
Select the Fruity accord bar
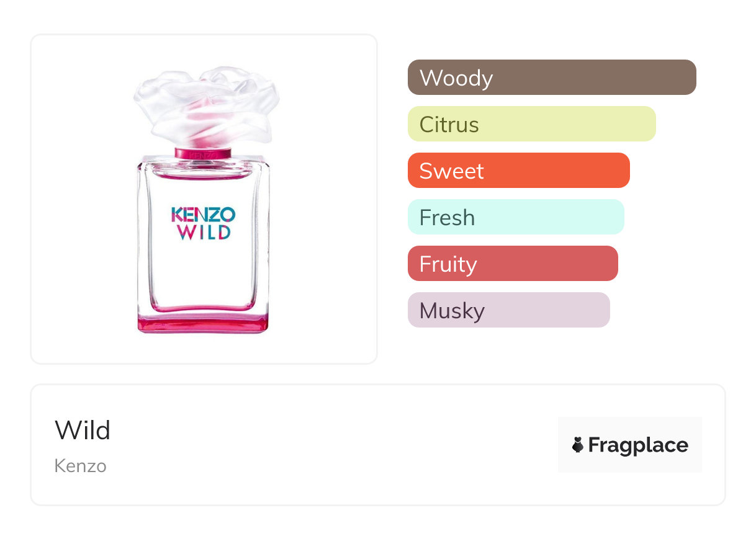point(512,264)
